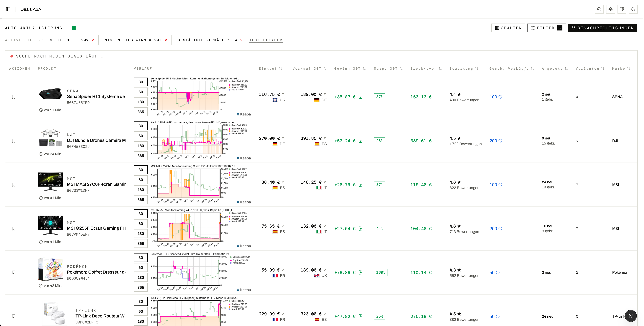This screenshot has width=644, height=326.
Task: Toggle the sidebar panel icon
Action: click(8, 9)
